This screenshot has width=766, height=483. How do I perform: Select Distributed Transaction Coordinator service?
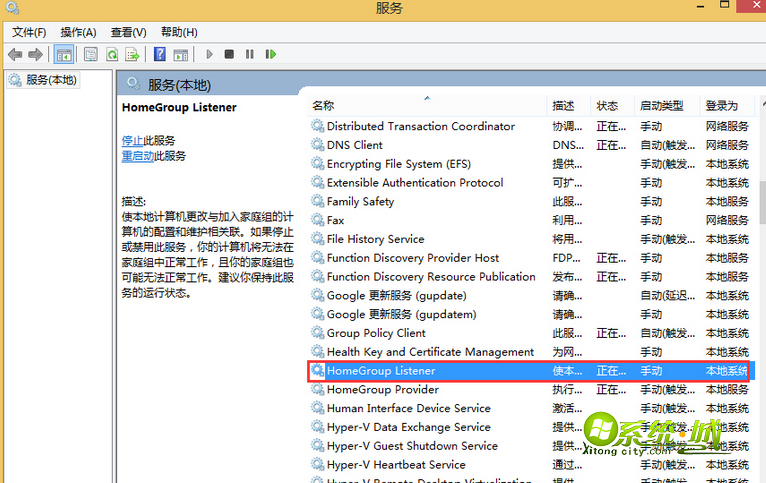pos(531,126)
